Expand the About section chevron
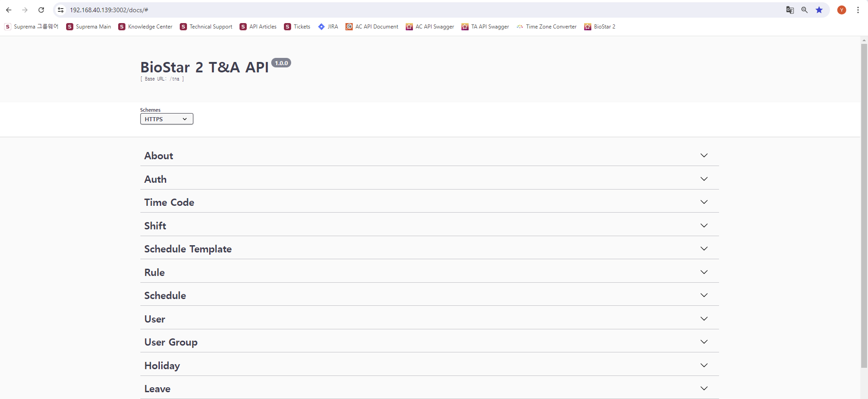 (704, 155)
